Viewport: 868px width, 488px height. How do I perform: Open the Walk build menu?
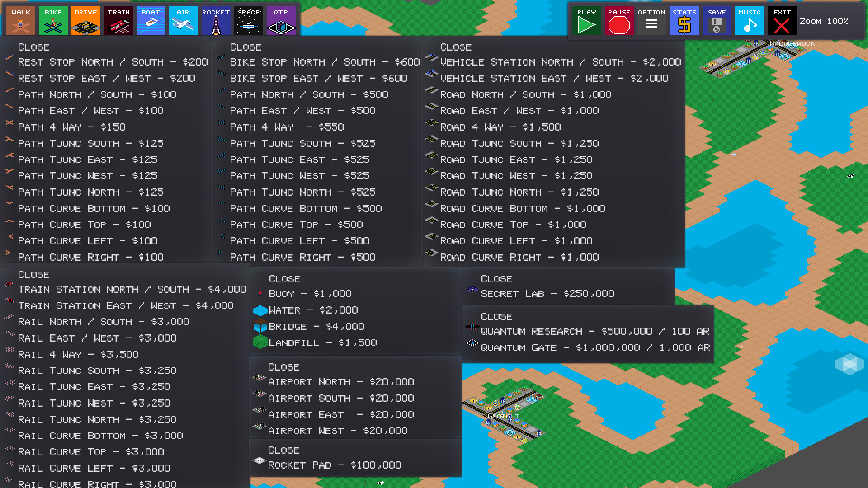pyautogui.click(x=21, y=21)
